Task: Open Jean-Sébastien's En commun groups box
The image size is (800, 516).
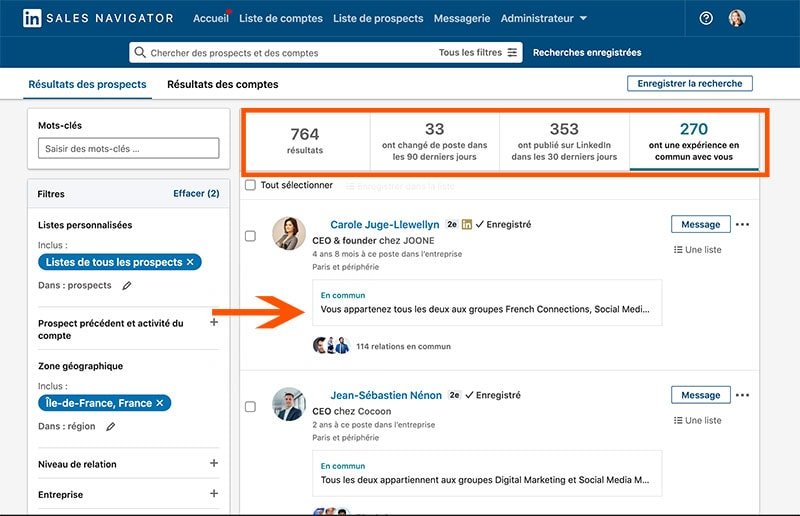Action: (x=487, y=473)
